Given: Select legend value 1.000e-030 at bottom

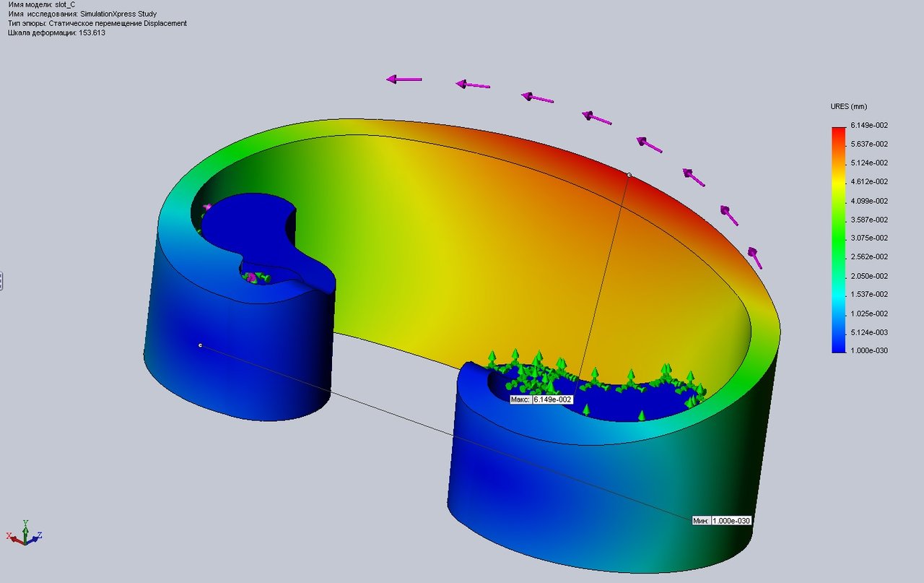Looking at the screenshot, I should click(x=869, y=350).
